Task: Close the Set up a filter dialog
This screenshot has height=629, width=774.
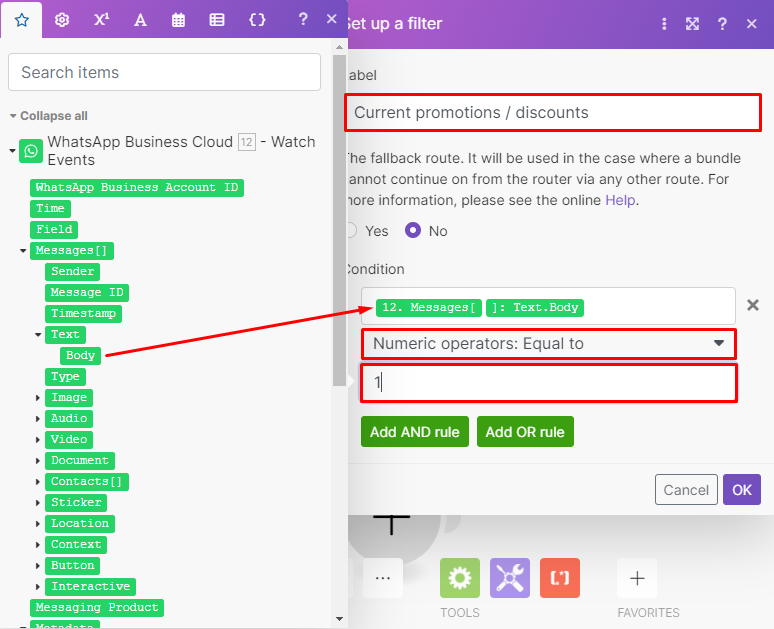Action: [x=752, y=24]
